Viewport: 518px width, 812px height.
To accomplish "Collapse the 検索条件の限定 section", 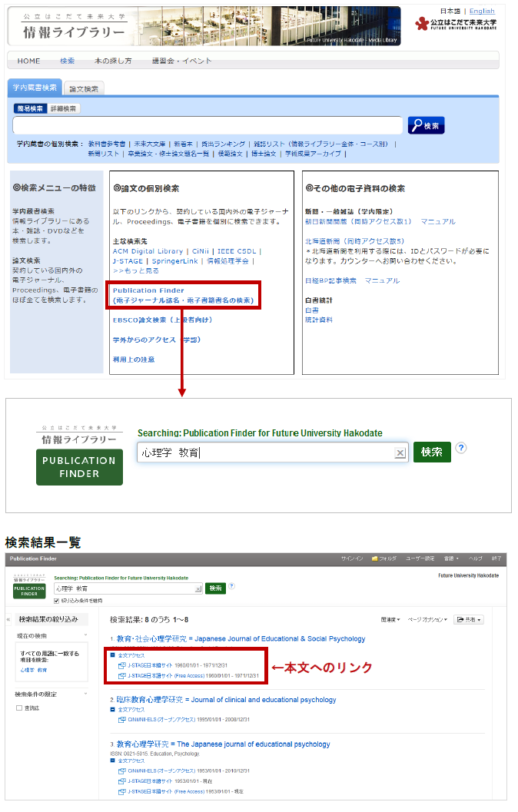I will (x=85, y=694).
